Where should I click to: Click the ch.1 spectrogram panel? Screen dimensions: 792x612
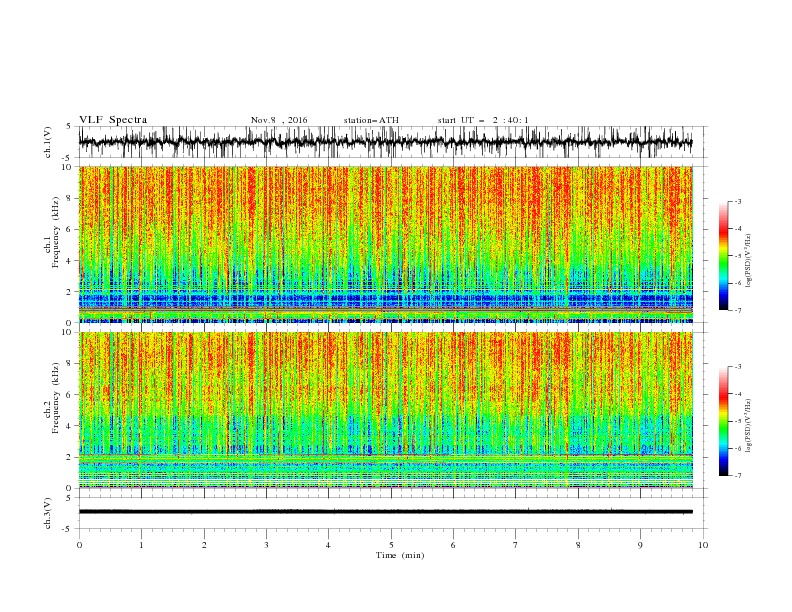pos(385,244)
